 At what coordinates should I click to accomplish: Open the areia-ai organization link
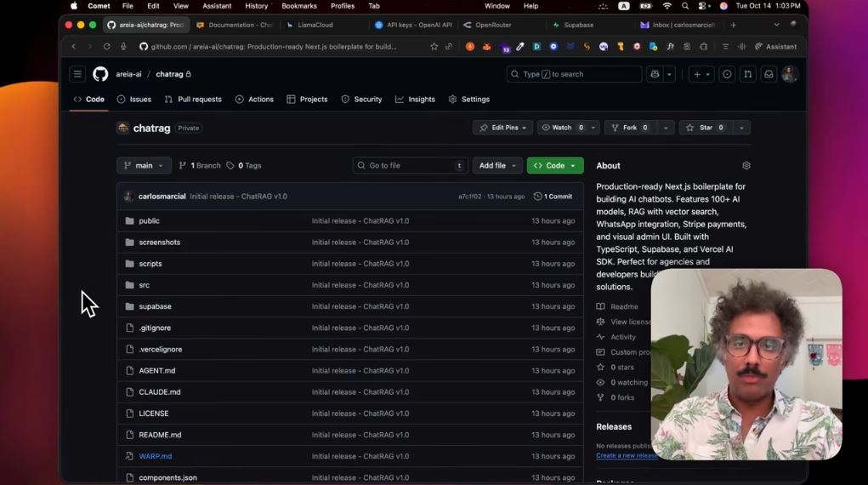(x=128, y=74)
